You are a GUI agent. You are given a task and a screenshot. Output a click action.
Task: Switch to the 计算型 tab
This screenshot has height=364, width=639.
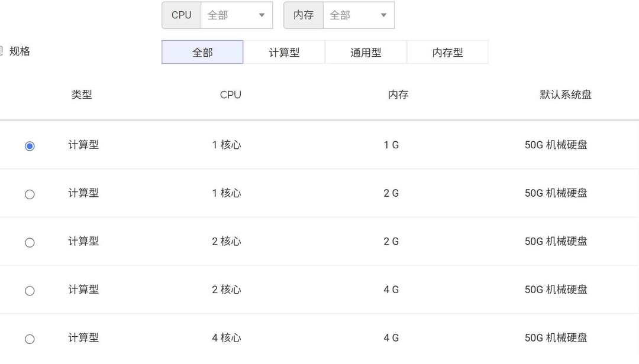[284, 52]
